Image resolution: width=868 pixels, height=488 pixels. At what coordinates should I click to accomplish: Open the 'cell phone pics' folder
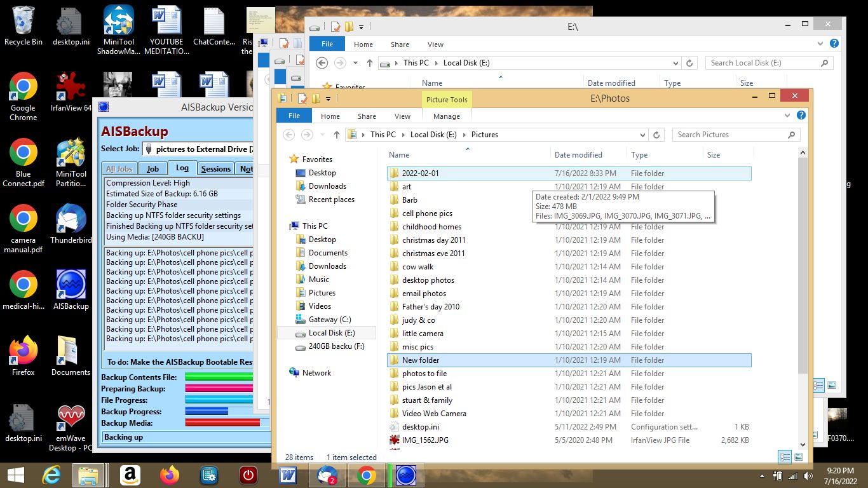coord(427,213)
